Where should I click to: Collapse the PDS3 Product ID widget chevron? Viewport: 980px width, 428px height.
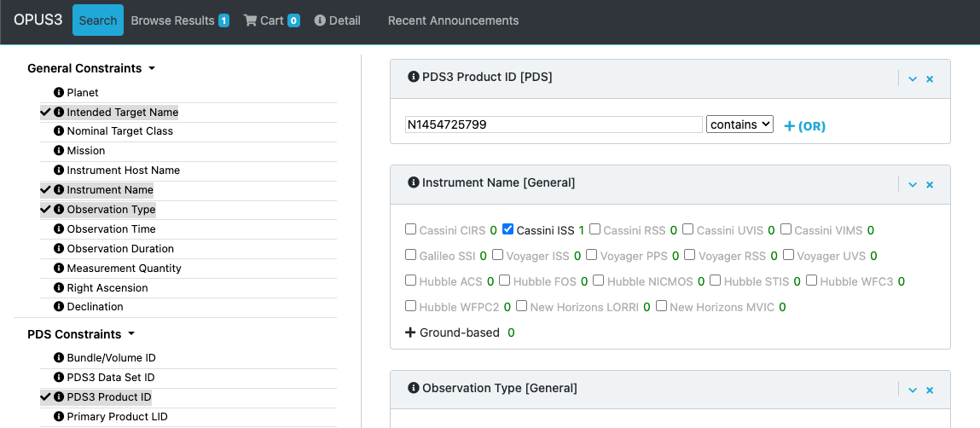[x=913, y=78]
